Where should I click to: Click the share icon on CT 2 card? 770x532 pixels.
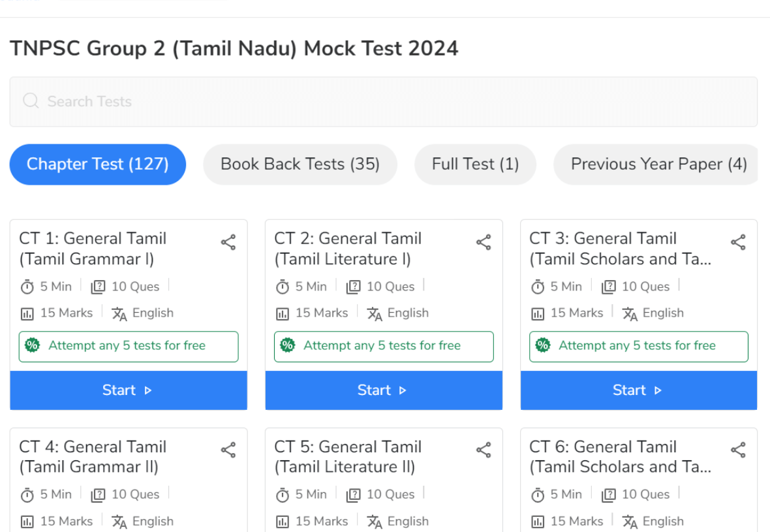point(484,242)
